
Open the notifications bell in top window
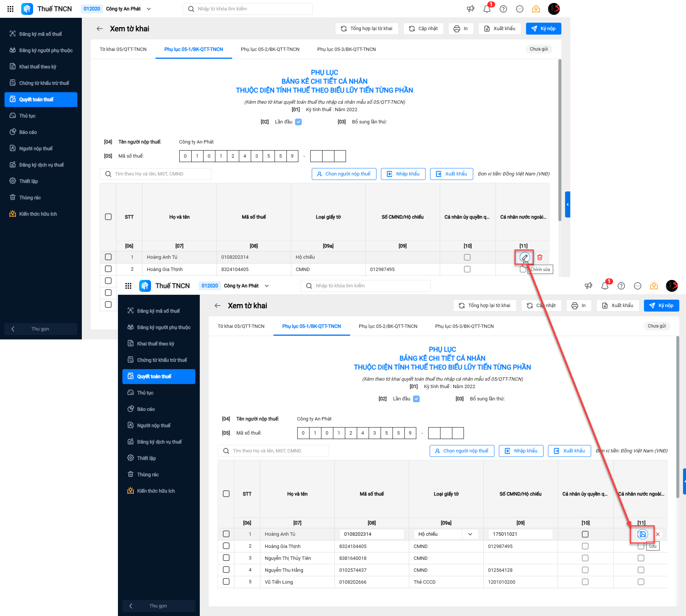[487, 9]
